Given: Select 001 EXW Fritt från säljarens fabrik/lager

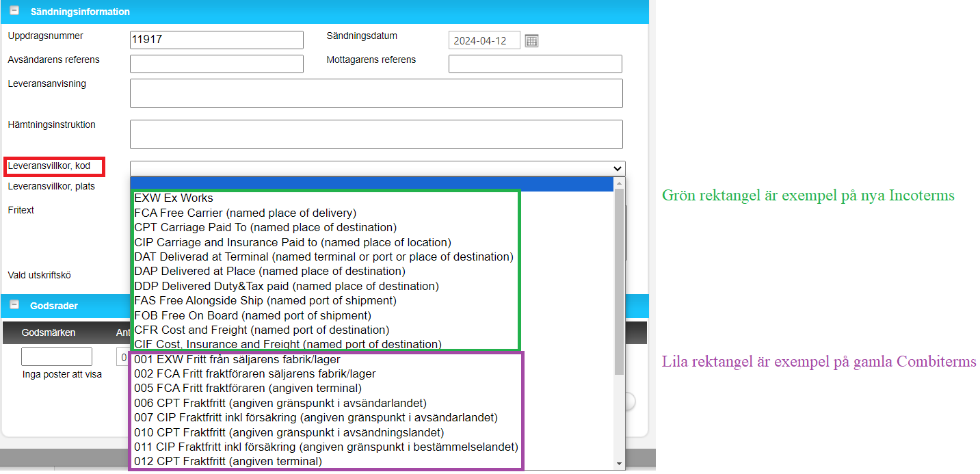Looking at the screenshot, I should click(237, 359).
